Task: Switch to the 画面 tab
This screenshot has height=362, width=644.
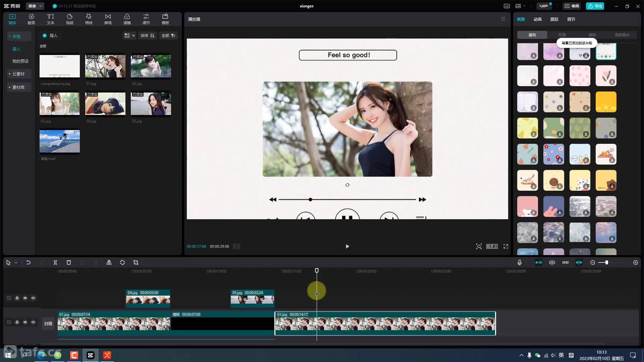Action: 521,19
